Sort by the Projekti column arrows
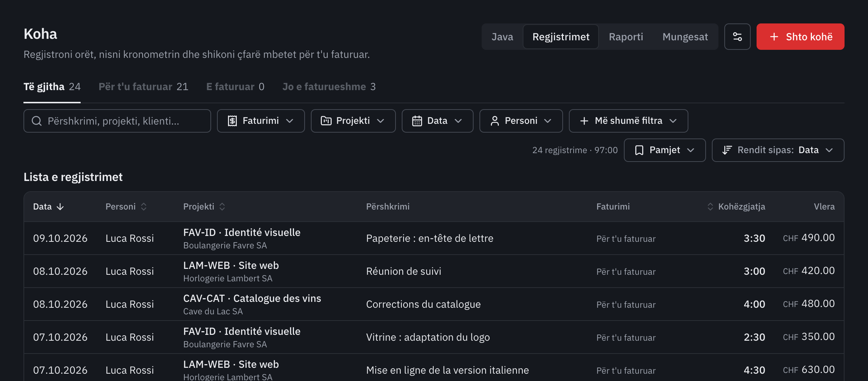868x381 pixels. tap(222, 207)
